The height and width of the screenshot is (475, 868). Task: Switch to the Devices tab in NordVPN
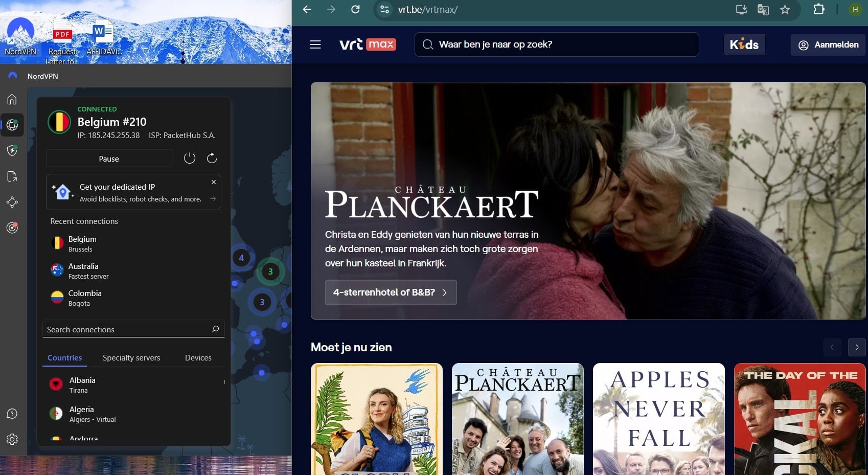pos(198,357)
